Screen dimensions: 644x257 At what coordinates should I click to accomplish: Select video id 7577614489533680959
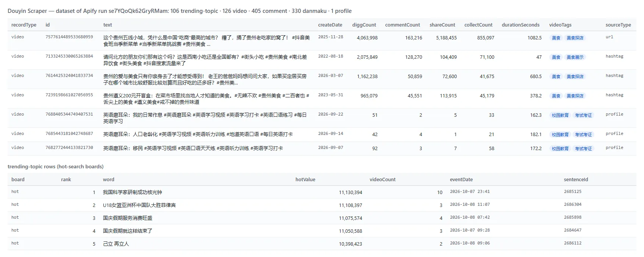(69, 37)
